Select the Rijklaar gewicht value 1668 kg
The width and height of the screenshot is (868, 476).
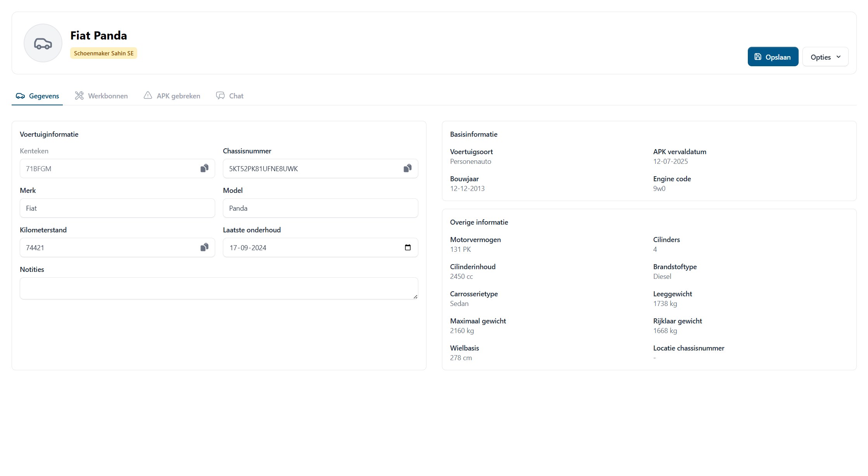tap(665, 331)
